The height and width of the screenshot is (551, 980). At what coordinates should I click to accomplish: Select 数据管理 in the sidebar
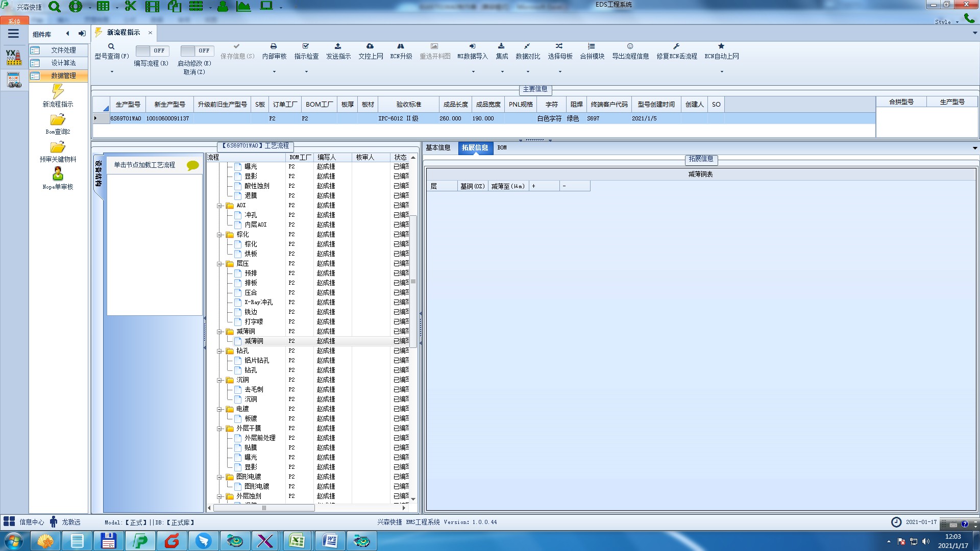pyautogui.click(x=63, y=76)
